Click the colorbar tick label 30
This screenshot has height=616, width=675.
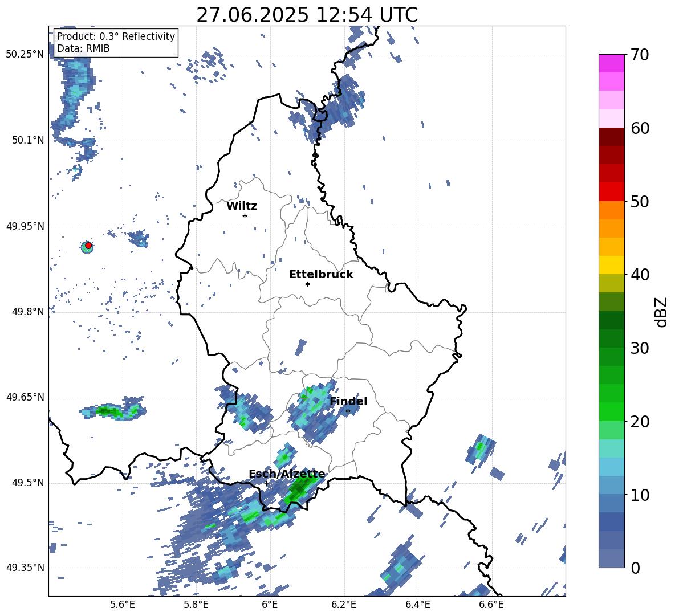pyautogui.click(x=640, y=348)
